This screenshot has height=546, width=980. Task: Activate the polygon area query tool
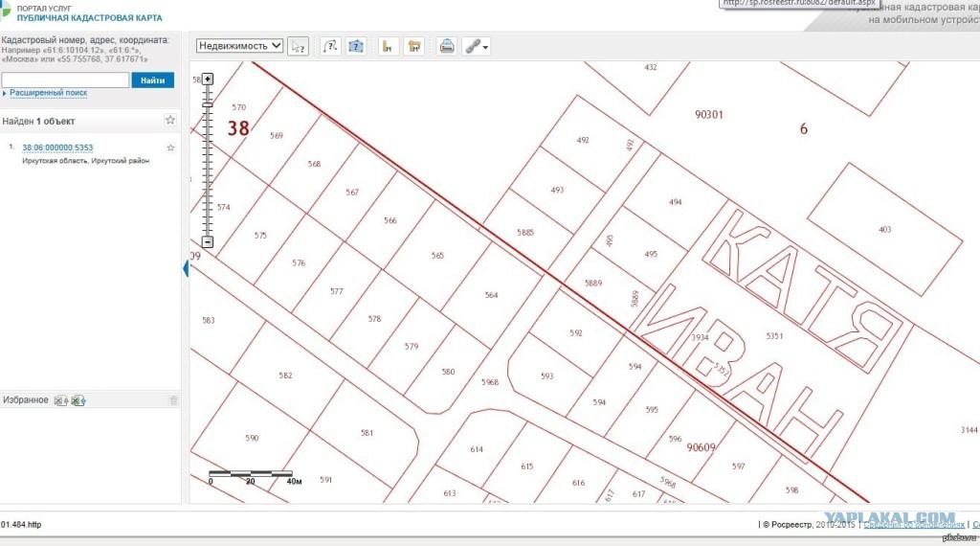point(356,46)
